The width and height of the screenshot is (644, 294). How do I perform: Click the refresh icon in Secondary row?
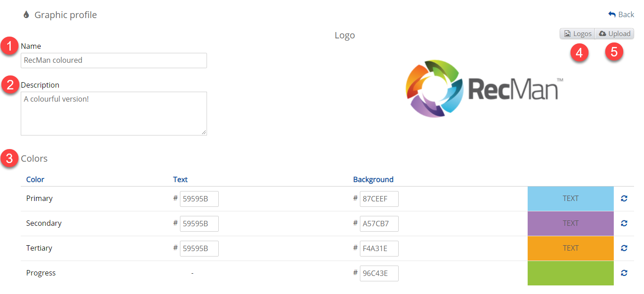(x=624, y=224)
